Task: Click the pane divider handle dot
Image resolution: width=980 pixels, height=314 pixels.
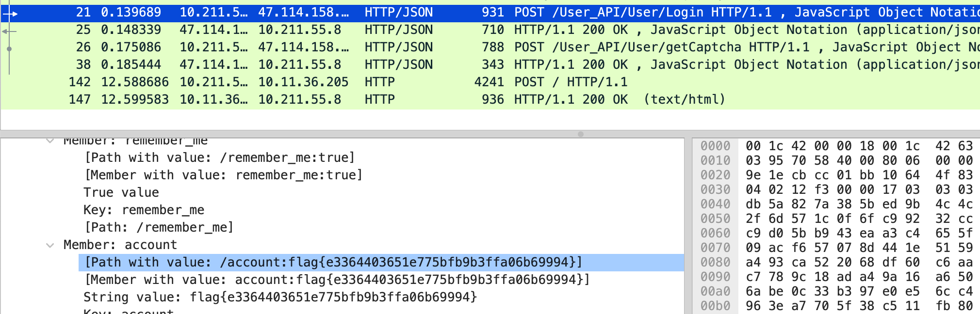Action: click(x=581, y=134)
